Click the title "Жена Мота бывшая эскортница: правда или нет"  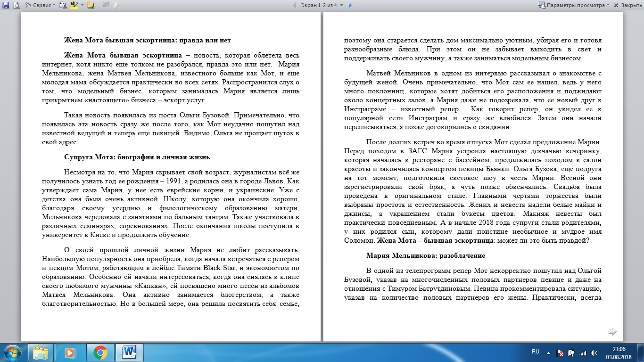point(147,40)
